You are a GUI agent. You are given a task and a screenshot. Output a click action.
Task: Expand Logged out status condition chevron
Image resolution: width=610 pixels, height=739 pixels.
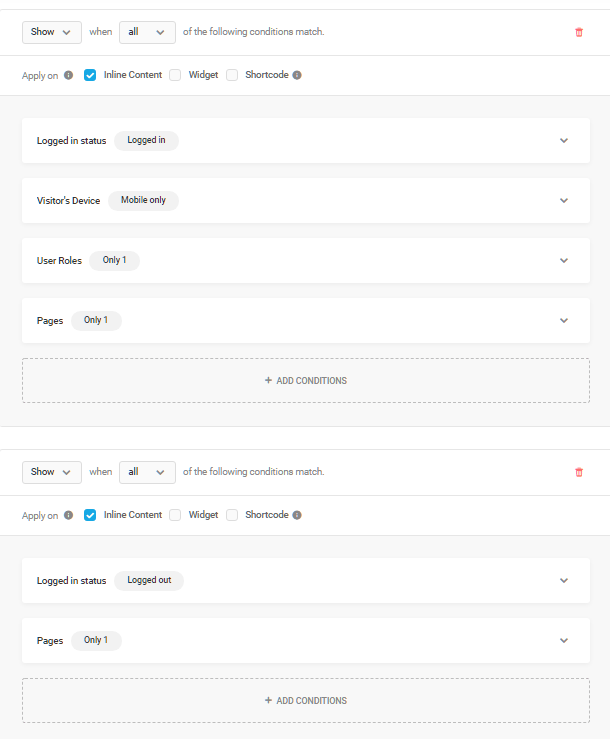[564, 581]
